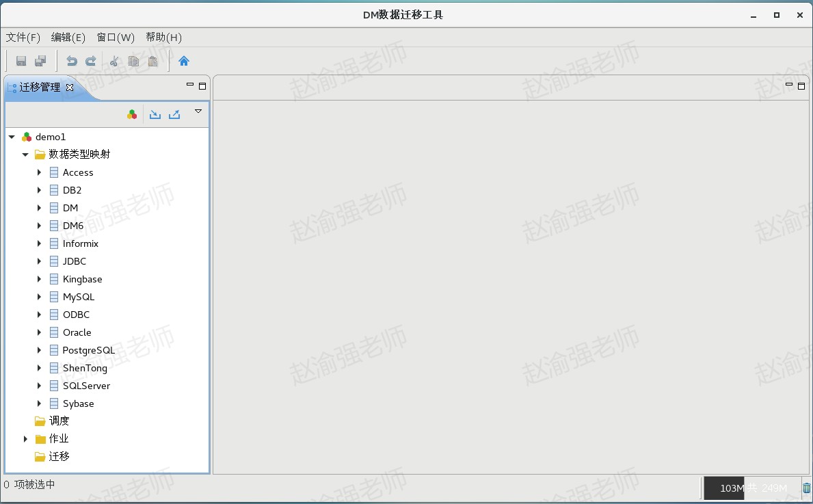Expand the Kingbase mapping node
The width and height of the screenshot is (813, 504).
pyautogui.click(x=39, y=279)
